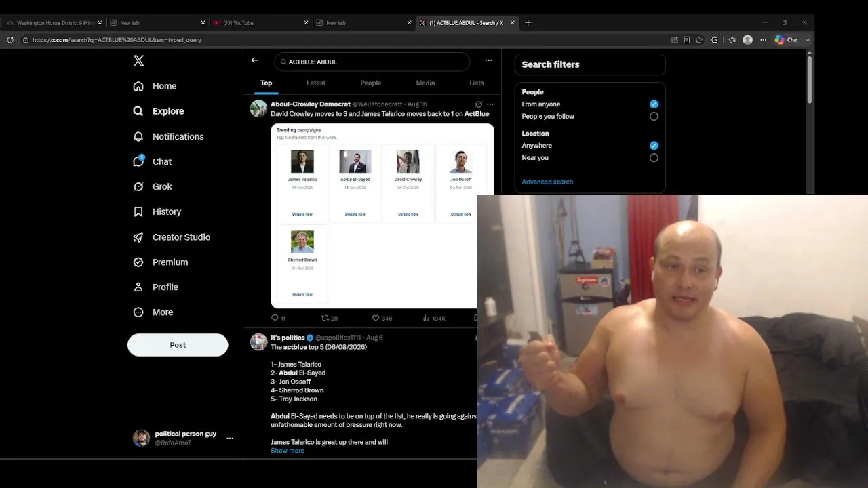Add this page to browser favorites
Screen dimensions: 868x488
pyautogui.click(x=699, y=40)
